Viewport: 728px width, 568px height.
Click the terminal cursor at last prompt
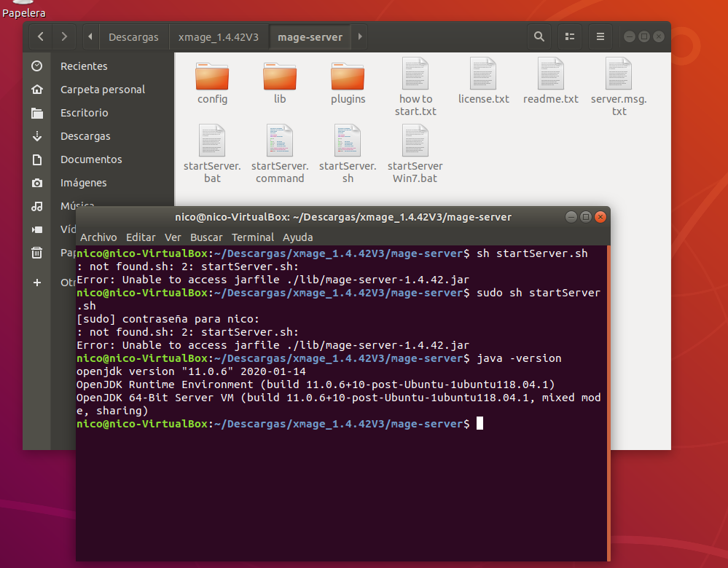tap(480, 424)
